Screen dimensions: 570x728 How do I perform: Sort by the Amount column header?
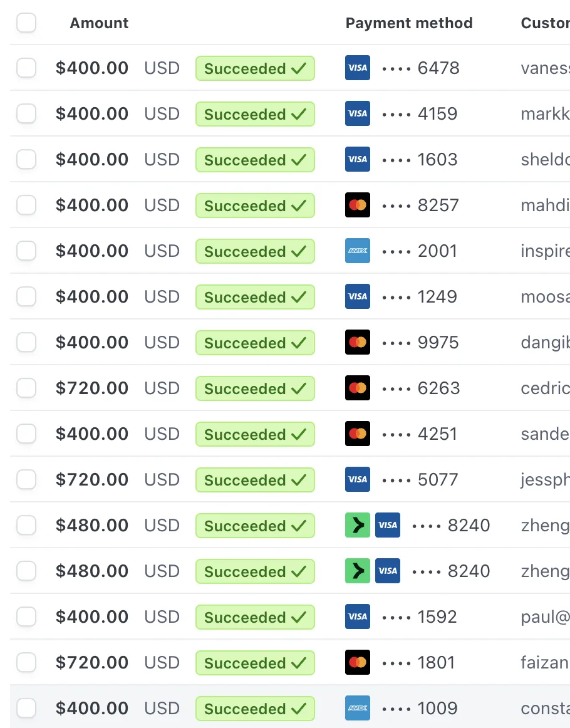(99, 23)
